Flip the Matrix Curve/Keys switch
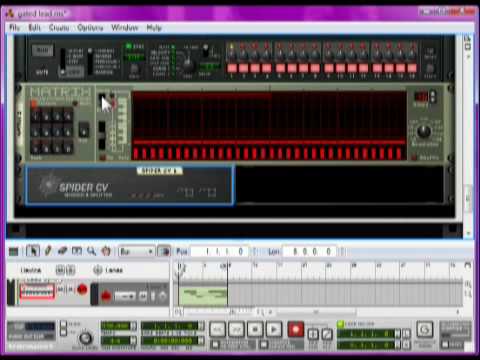Viewport: 480px width, 360px height. click(x=102, y=100)
